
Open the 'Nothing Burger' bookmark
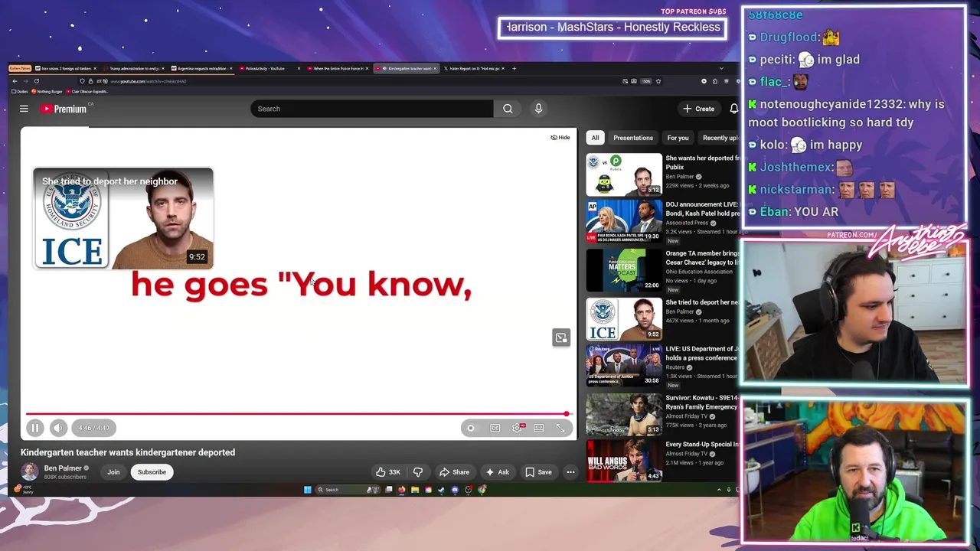pyautogui.click(x=47, y=92)
